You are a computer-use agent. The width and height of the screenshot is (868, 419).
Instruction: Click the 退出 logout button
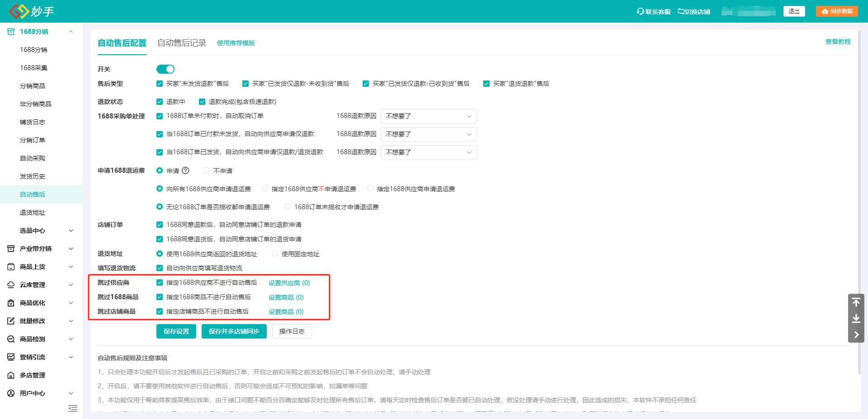[794, 11]
